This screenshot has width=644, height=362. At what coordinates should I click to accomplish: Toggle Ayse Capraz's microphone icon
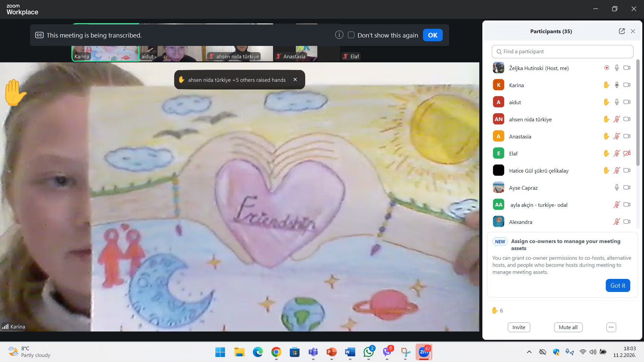[616, 188]
